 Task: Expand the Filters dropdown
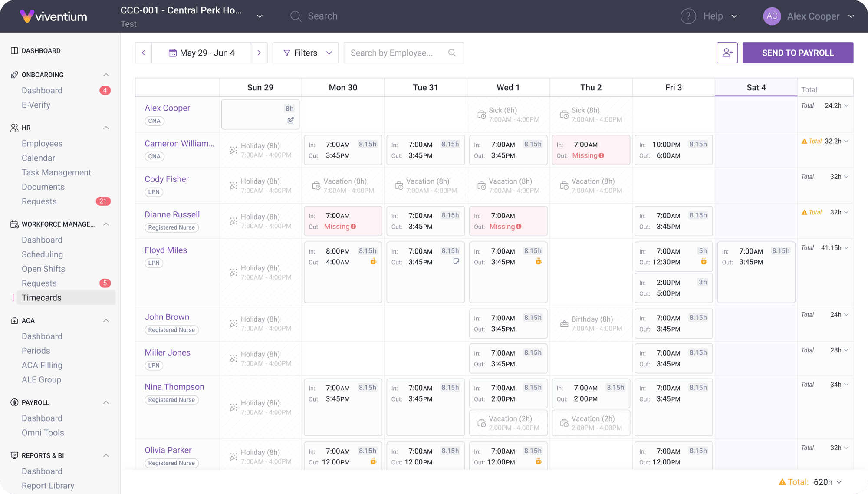click(x=329, y=53)
